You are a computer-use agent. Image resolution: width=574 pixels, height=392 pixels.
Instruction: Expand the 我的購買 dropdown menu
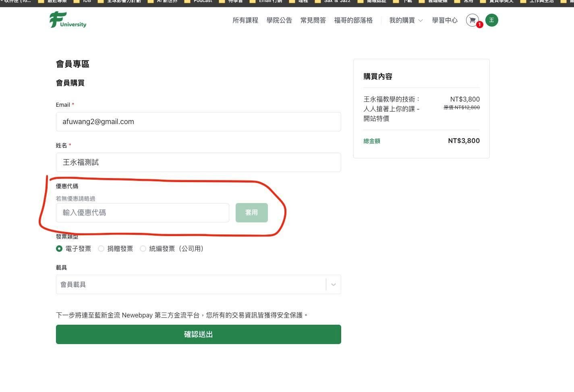[x=406, y=20]
